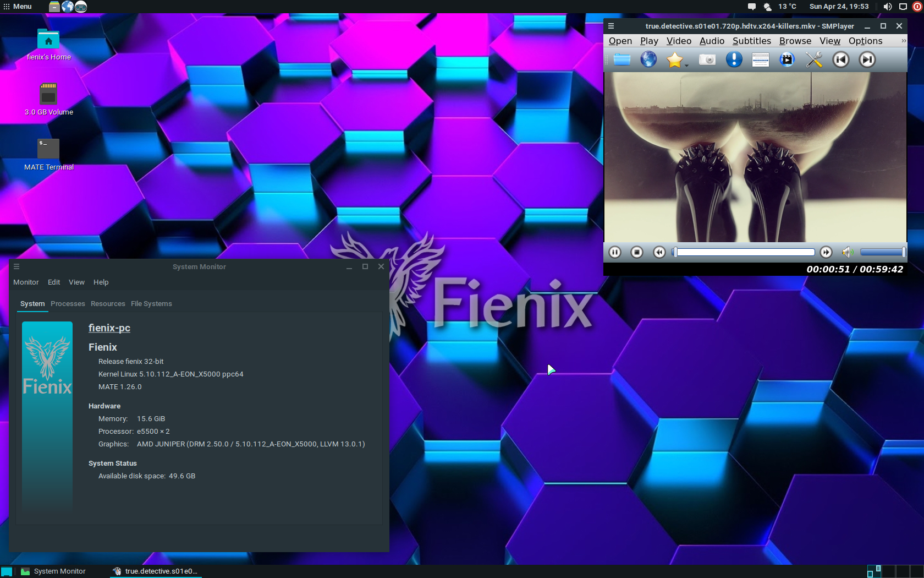Image resolution: width=924 pixels, height=578 pixels.
Task: Open the notifications chat bubble icon
Action: (752, 7)
